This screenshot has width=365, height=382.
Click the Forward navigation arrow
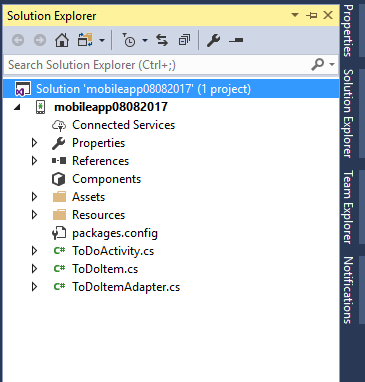40,40
